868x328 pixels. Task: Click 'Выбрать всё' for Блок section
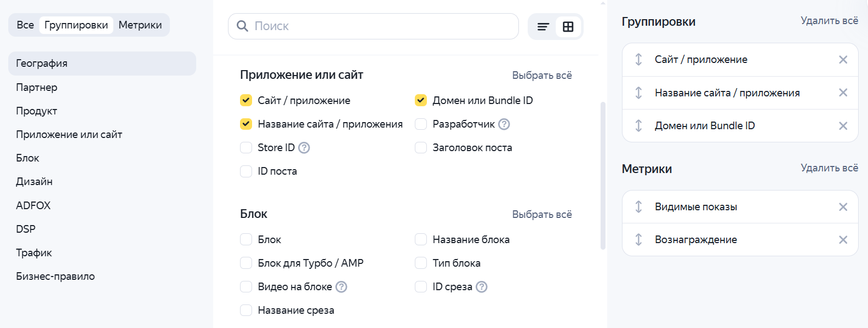[541, 215]
